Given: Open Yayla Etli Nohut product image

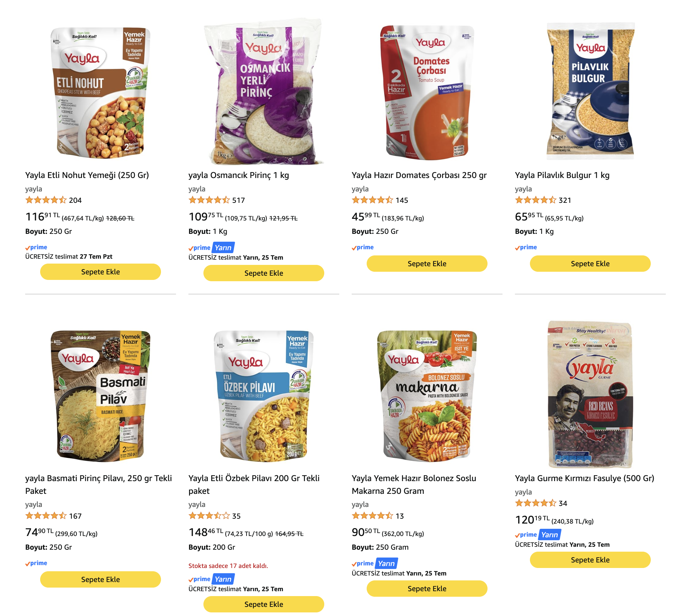Looking at the screenshot, I should point(101,92).
